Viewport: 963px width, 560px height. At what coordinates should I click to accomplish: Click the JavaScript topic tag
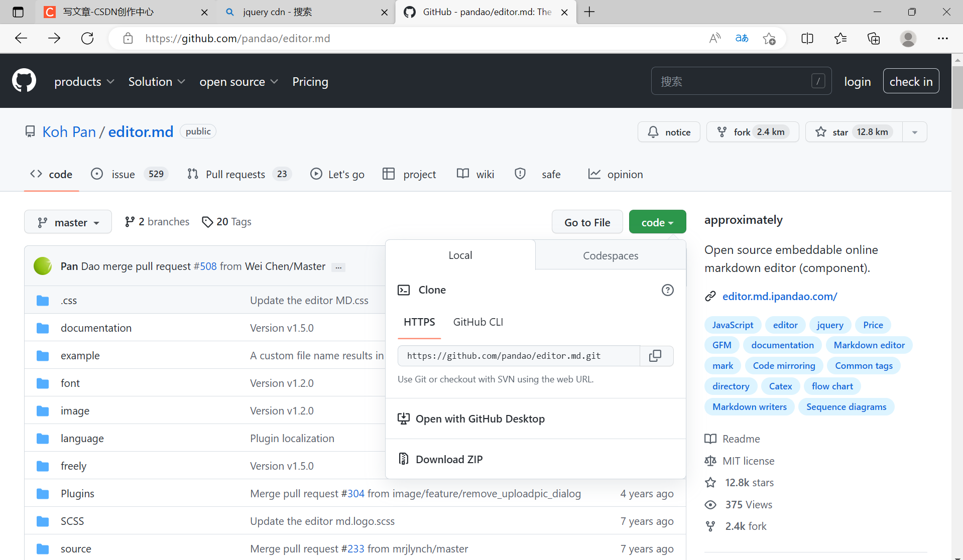[733, 325]
